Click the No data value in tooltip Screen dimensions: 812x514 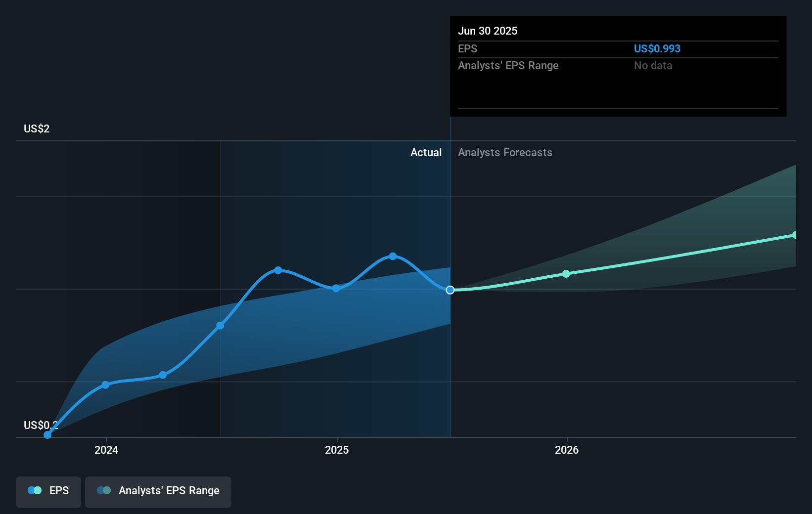653,66
